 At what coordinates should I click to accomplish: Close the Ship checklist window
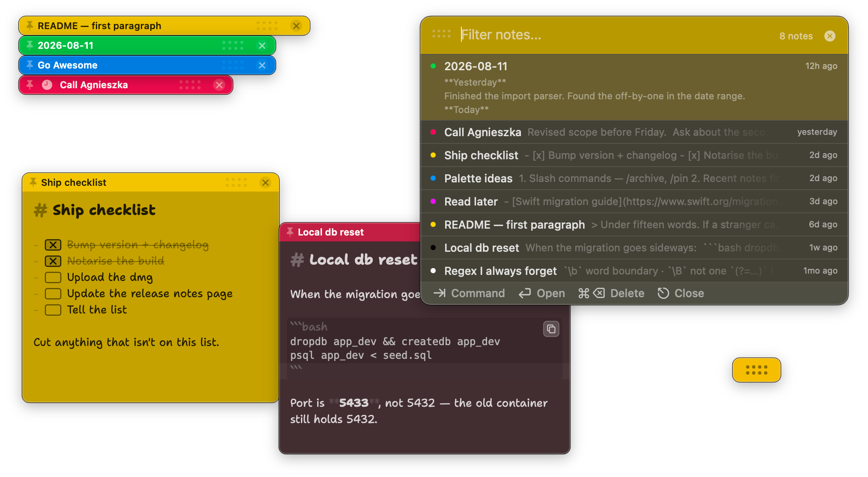pos(265,182)
